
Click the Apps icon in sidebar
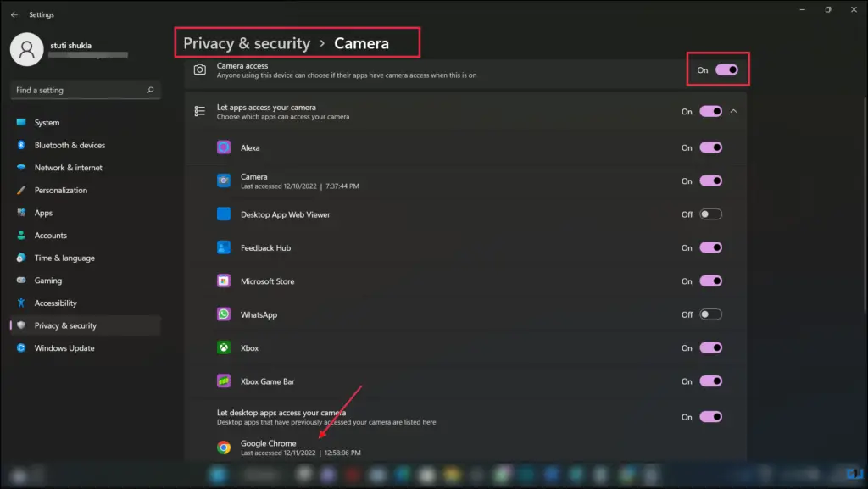point(21,213)
